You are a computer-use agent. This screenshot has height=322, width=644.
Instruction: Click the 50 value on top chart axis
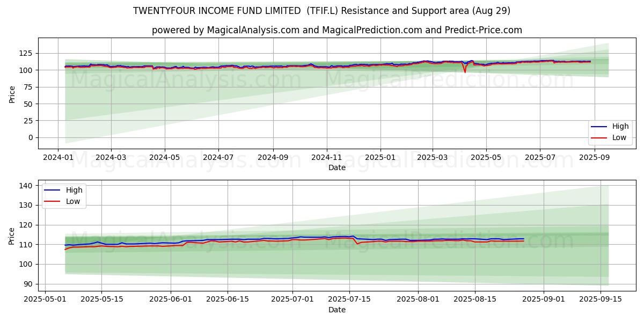pos(29,104)
